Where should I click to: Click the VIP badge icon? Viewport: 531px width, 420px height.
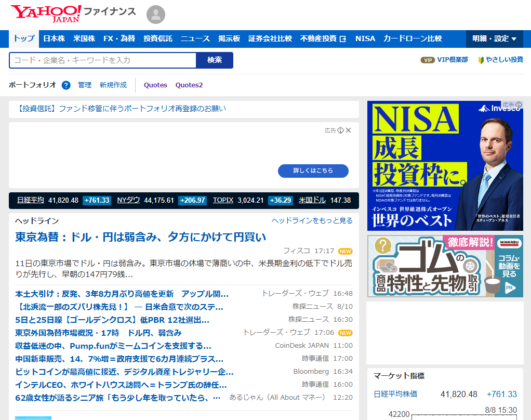428,60
